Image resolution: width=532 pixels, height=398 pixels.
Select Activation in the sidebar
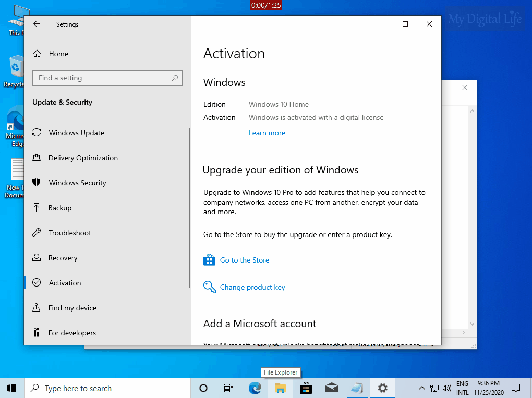click(57, 283)
